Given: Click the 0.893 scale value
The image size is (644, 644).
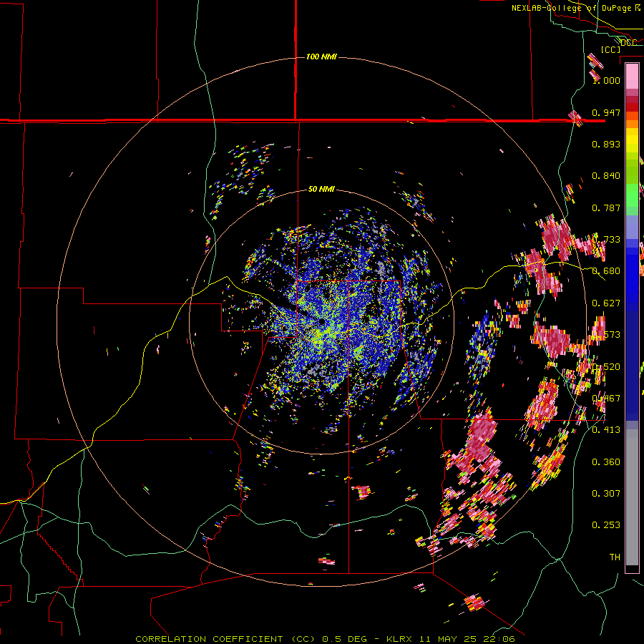Looking at the screenshot, I should [606, 144].
